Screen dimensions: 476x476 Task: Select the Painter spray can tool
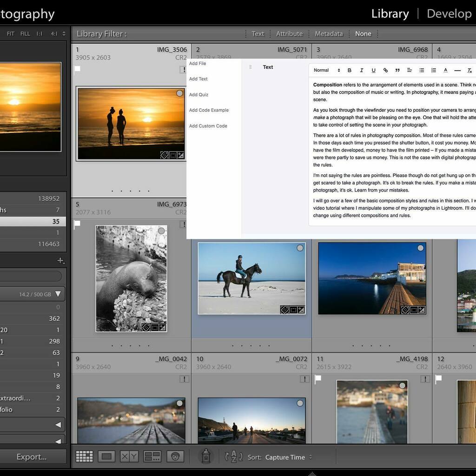205,456
